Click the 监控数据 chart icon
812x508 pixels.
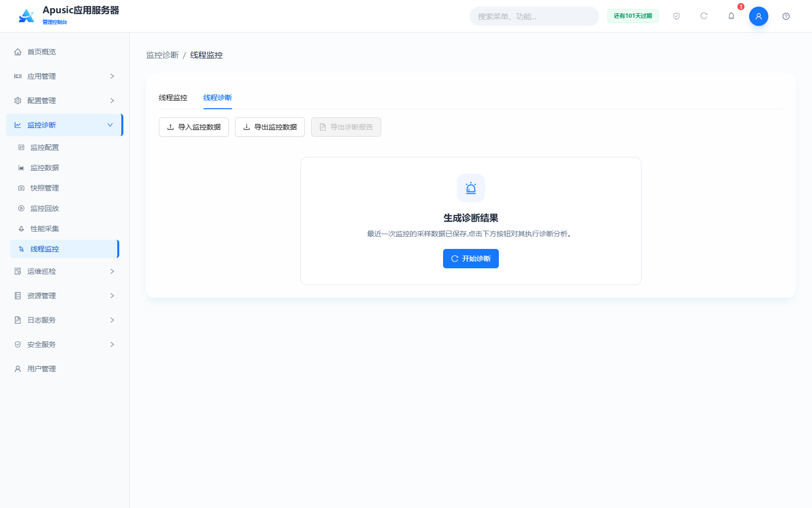pos(21,168)
